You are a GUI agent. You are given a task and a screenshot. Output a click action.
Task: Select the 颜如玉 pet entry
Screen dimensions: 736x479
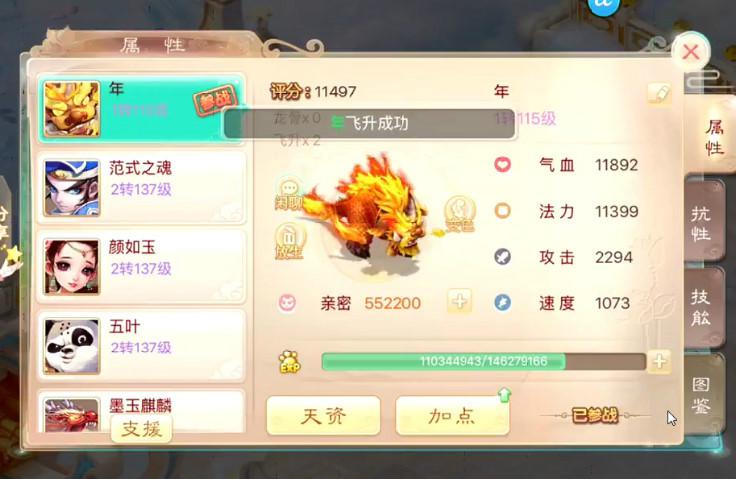[141, 267]
